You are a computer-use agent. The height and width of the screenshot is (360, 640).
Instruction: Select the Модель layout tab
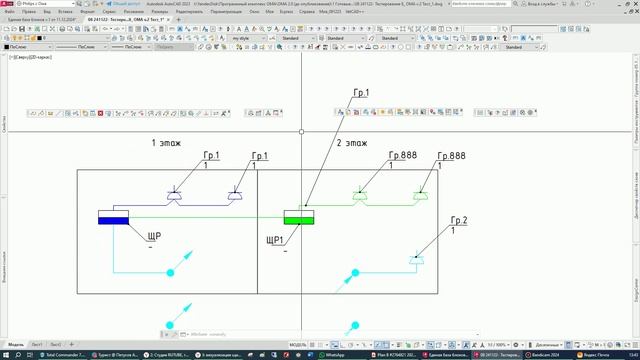(x=16, y=345)
